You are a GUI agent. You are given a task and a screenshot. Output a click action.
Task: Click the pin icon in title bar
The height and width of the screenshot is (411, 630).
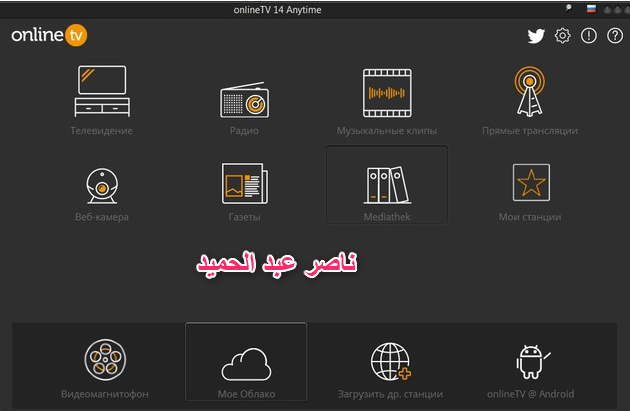(x=569, y=8)
